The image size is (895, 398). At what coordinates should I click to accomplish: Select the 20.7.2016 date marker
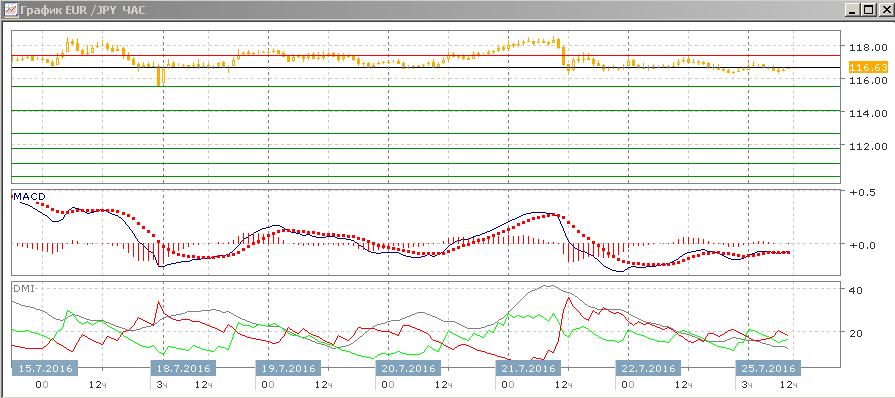[409, 368]
